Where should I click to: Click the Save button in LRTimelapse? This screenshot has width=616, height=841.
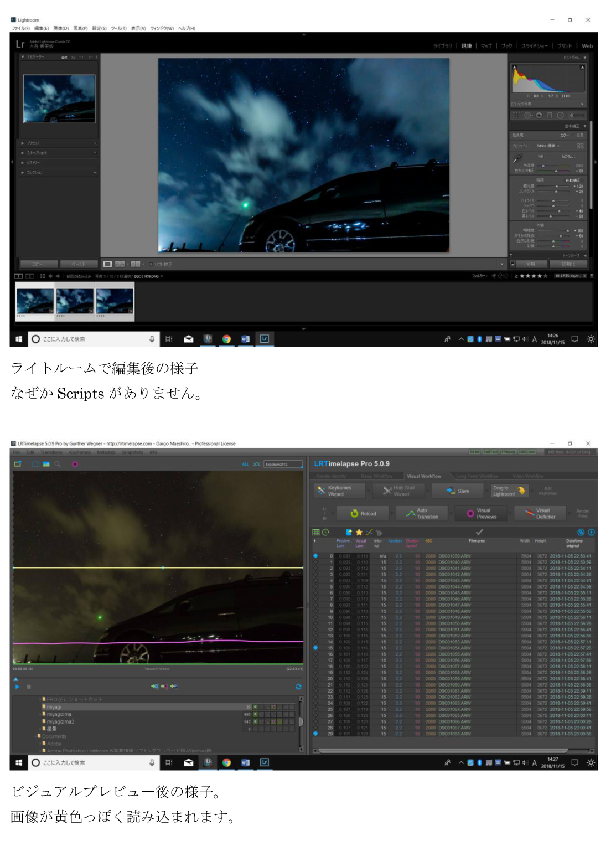point(458,491)
